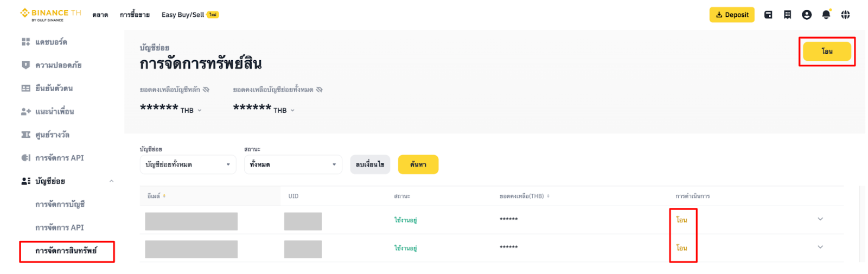Show hidden total sub-account balance (ยอดคงเหลือบัญชีย่อยทั้งหมด)
The image size is (868, 274).
click(320, 90)
